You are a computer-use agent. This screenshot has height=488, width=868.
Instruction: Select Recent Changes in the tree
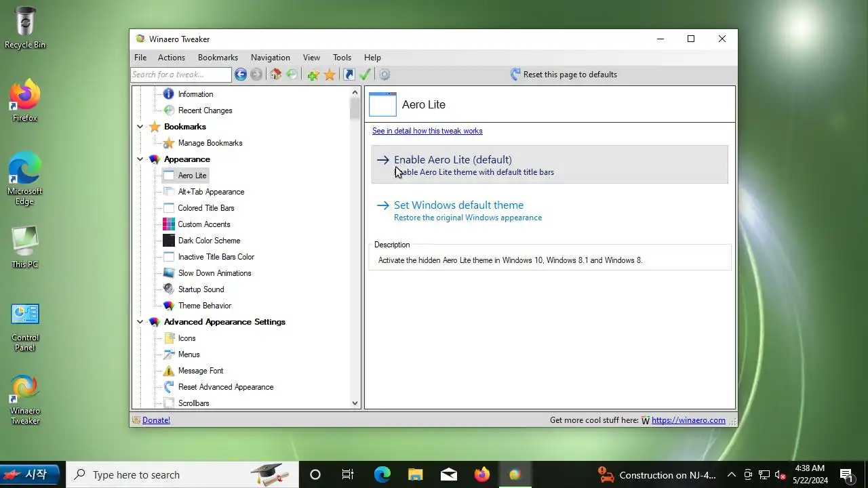coord(205,110)
